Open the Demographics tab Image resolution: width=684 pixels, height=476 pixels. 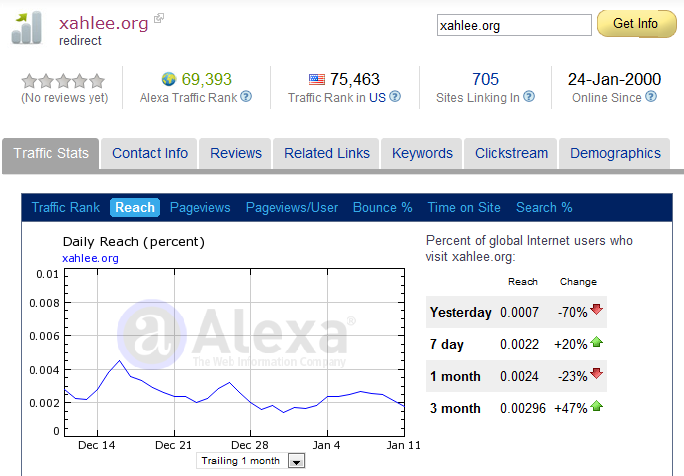click(x=615, y=153)
